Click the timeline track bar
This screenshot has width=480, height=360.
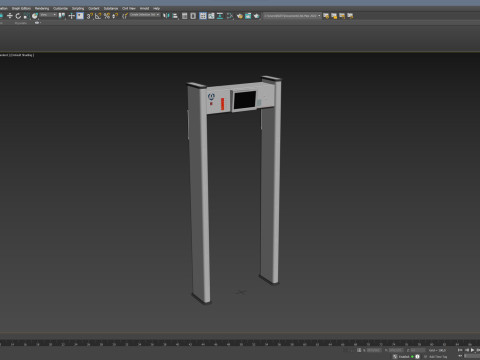click(240, 343)
